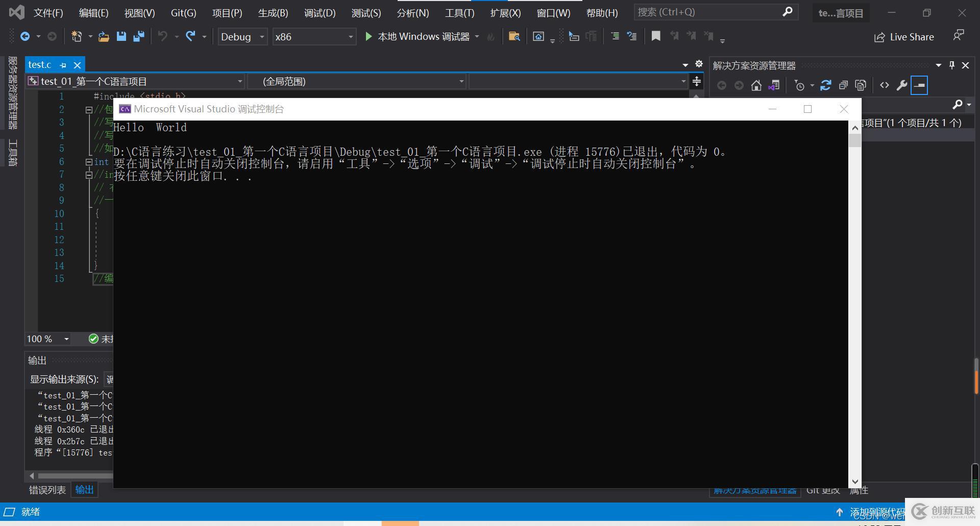Click the split editor icon
The height and width of the screenshot is (526, 980).
(697, 81)
